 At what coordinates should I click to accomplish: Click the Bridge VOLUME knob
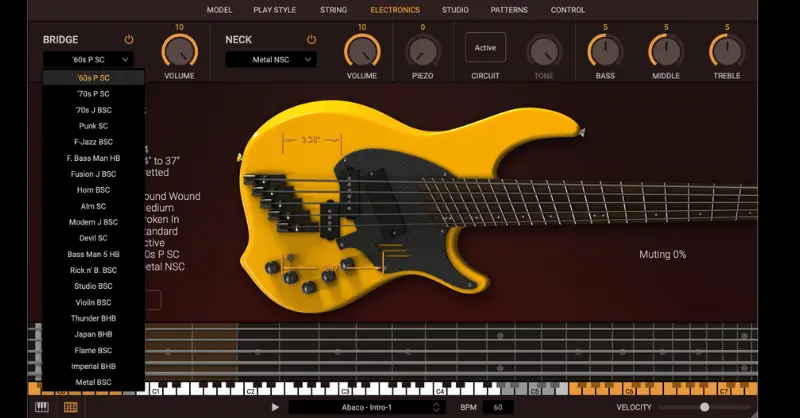[x=179, y=51]
